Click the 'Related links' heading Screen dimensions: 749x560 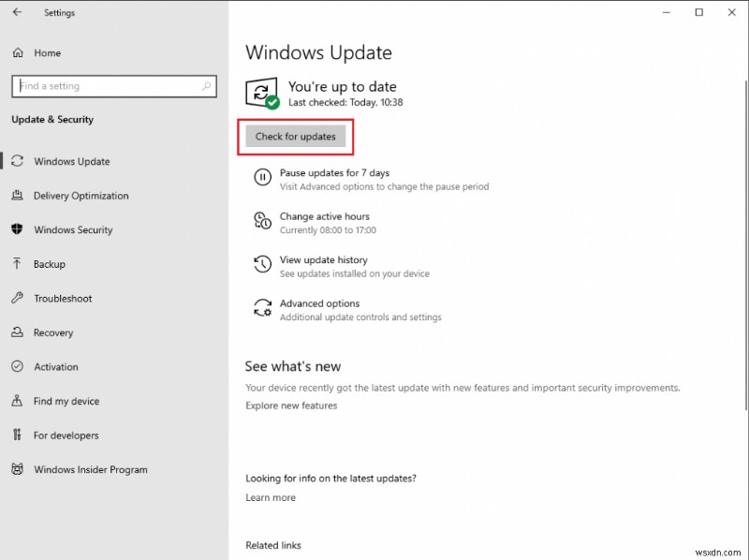tap(273, 545)
